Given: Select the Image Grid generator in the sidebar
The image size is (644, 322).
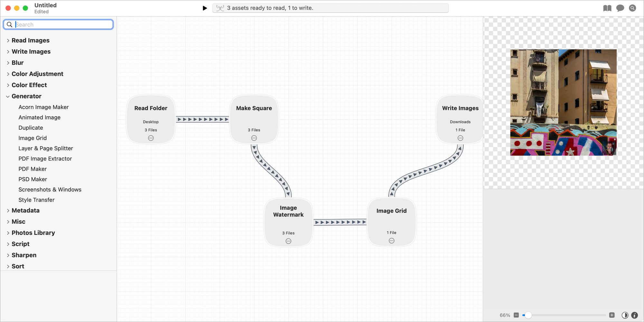Looking at the screenshot, I should coord(33,138).
